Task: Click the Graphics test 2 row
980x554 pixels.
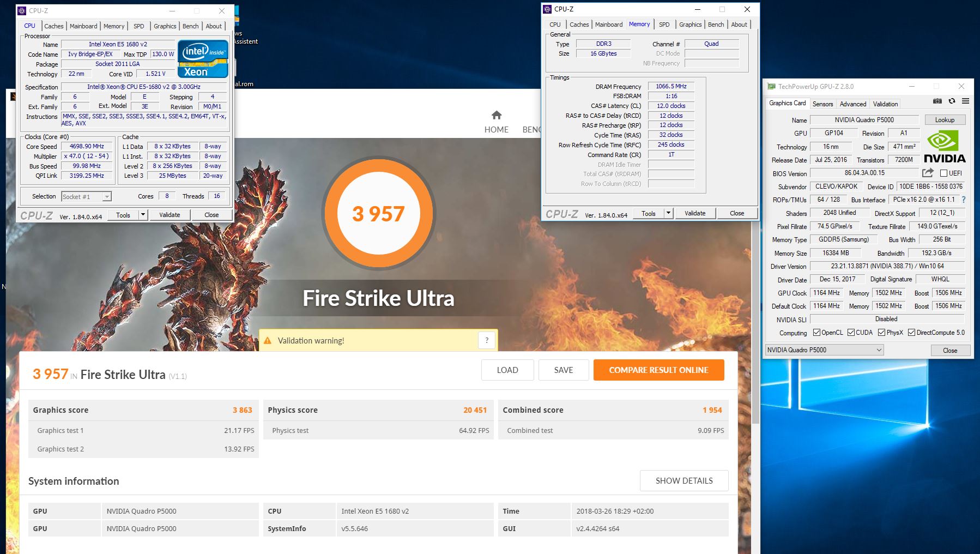Action: coord(144,449)
